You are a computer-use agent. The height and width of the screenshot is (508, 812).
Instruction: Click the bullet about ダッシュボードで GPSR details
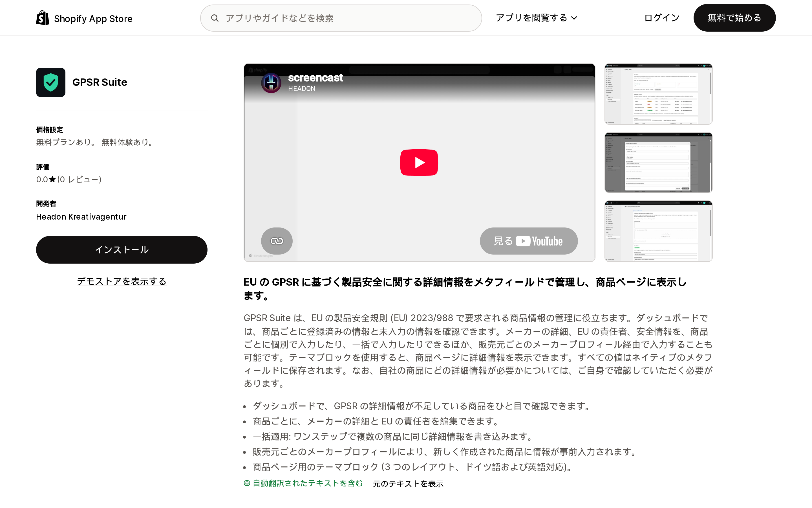[x=422, y=406]
